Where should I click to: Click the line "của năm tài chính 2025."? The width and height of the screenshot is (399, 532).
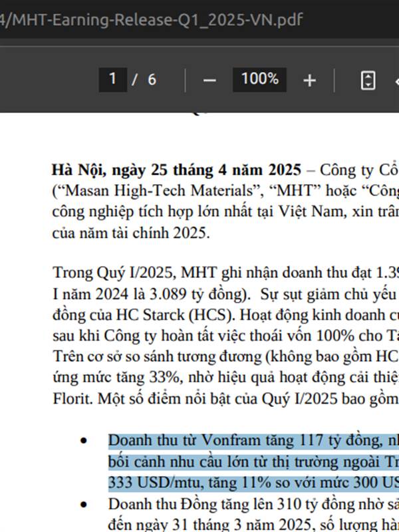(131, 233)
